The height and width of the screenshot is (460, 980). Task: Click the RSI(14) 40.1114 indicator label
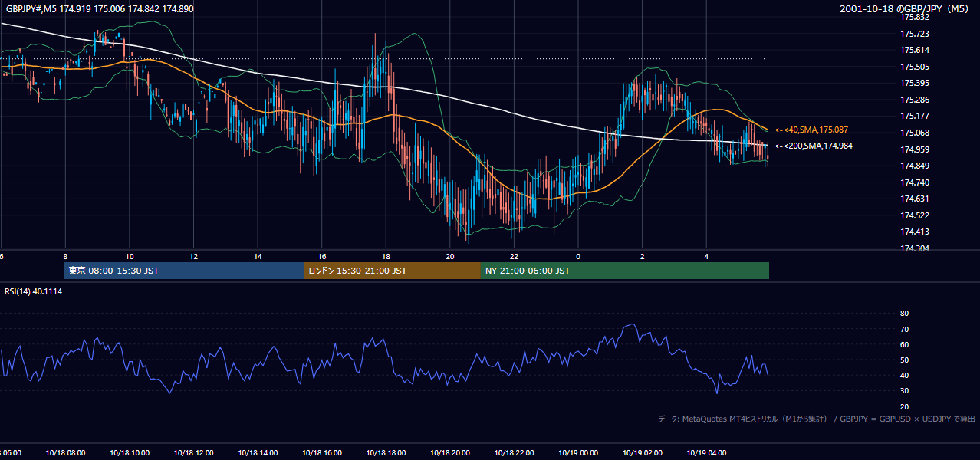34,291
